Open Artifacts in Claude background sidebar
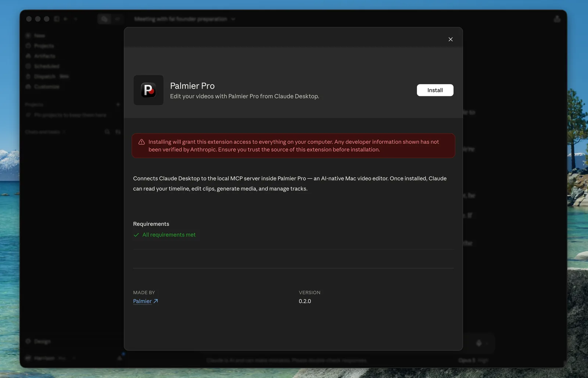The width and height of the screenshot is (588, 378). [40, 56]
